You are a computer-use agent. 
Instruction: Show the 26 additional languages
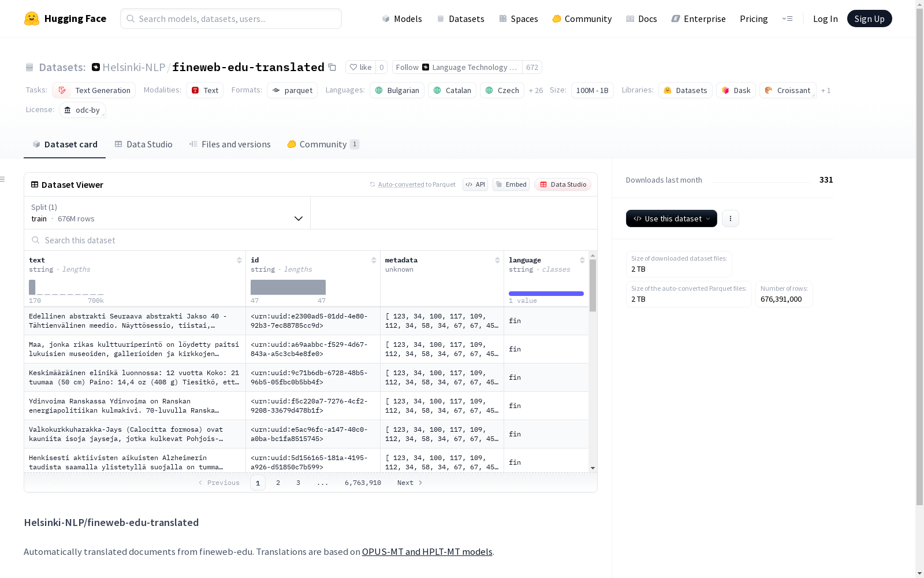tap(536, 90)
